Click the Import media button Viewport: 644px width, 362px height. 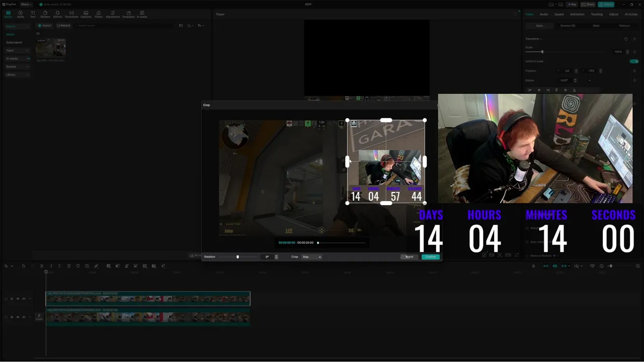coord(45,26)
